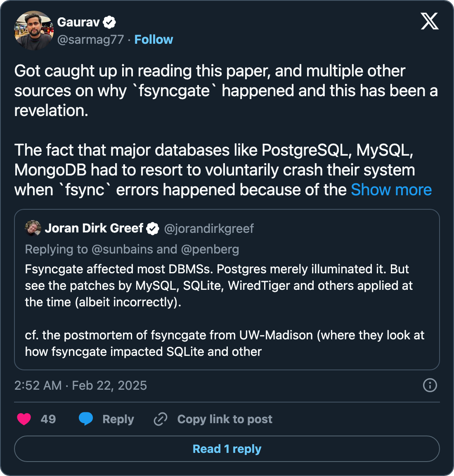Click Joran Dirk Greef's verified badge

point(153,229)
